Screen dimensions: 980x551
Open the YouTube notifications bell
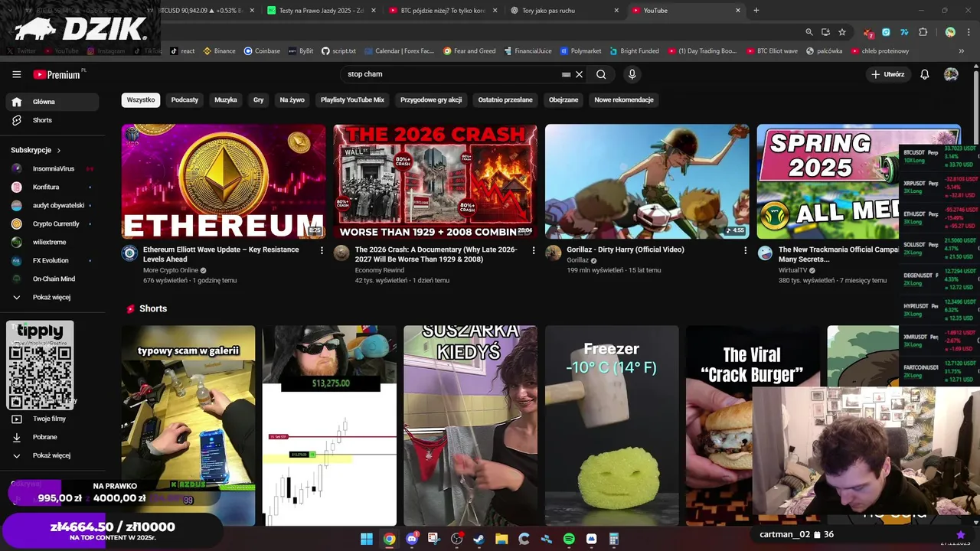[x=925, y=74]
